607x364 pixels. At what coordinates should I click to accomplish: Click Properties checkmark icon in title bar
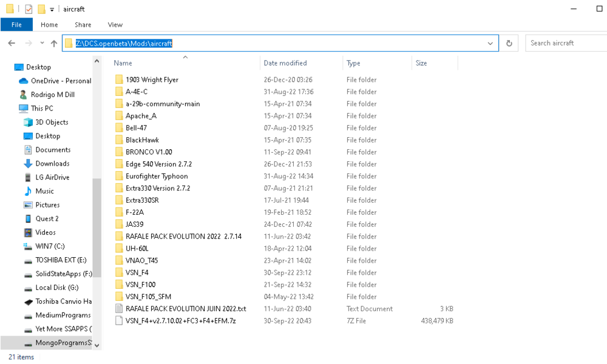point(29,9)
